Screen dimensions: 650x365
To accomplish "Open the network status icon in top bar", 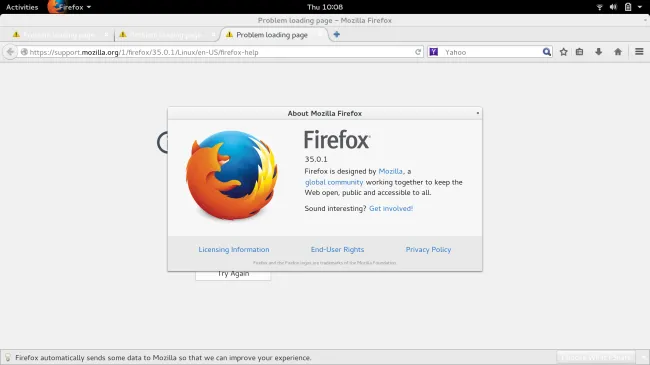I will (x=599, y=7).
